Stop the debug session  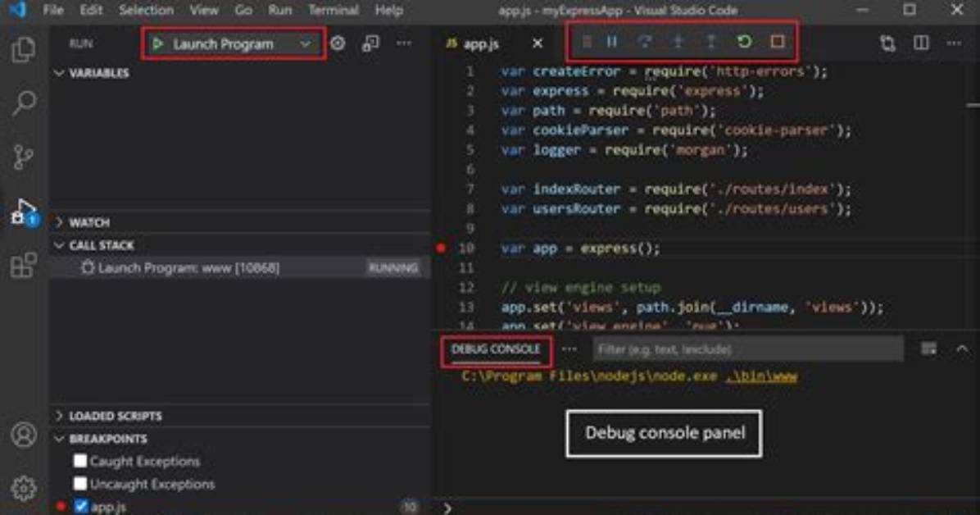(777, 41)
